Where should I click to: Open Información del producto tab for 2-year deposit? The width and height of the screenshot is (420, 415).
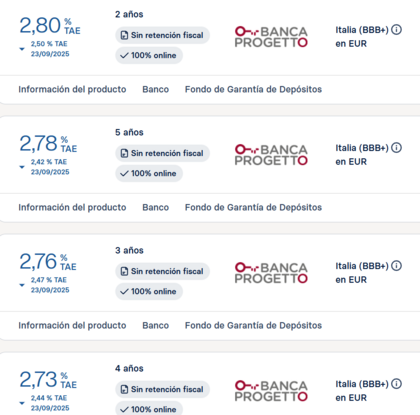pos(72,89)
